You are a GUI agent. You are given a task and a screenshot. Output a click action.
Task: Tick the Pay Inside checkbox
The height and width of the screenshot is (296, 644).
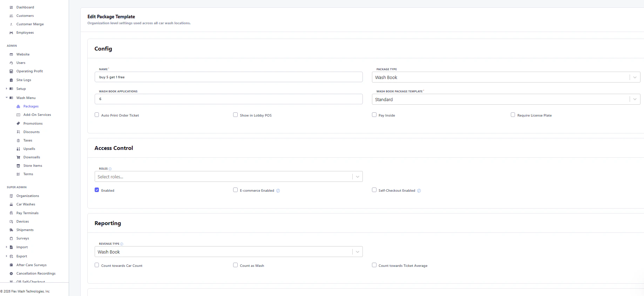point(374,115)
